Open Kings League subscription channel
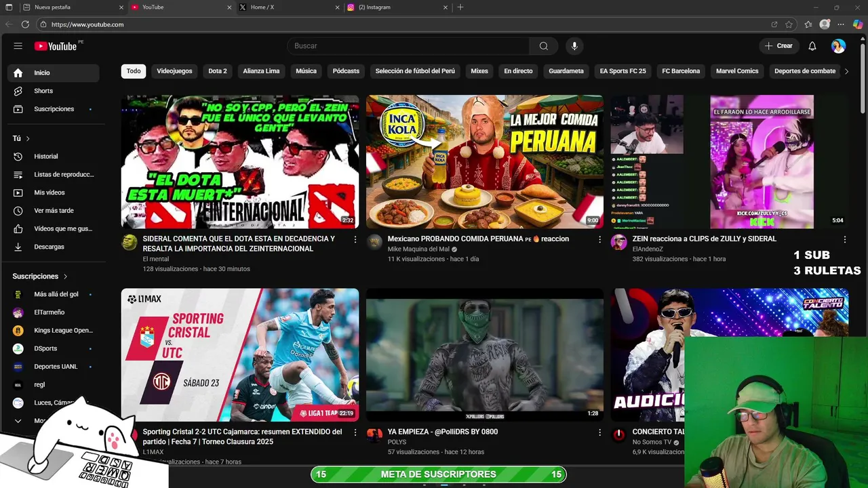The width and height of the screenshot is (868, 488). pyautogui.click(x=53, y=331)
